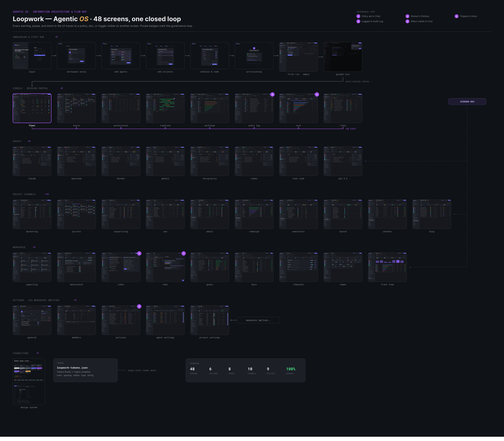Image resolution: width=504 pixels, height=441 pixels.
Task: Select the teams workspace thumbnail
Action: [x=343, y=267]
